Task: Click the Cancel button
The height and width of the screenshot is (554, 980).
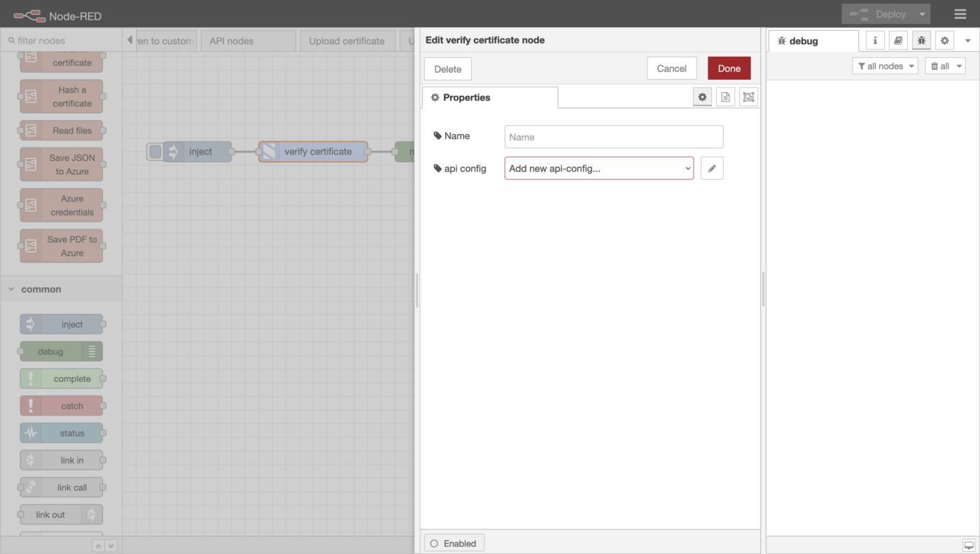Action: (x=671, y=69)
